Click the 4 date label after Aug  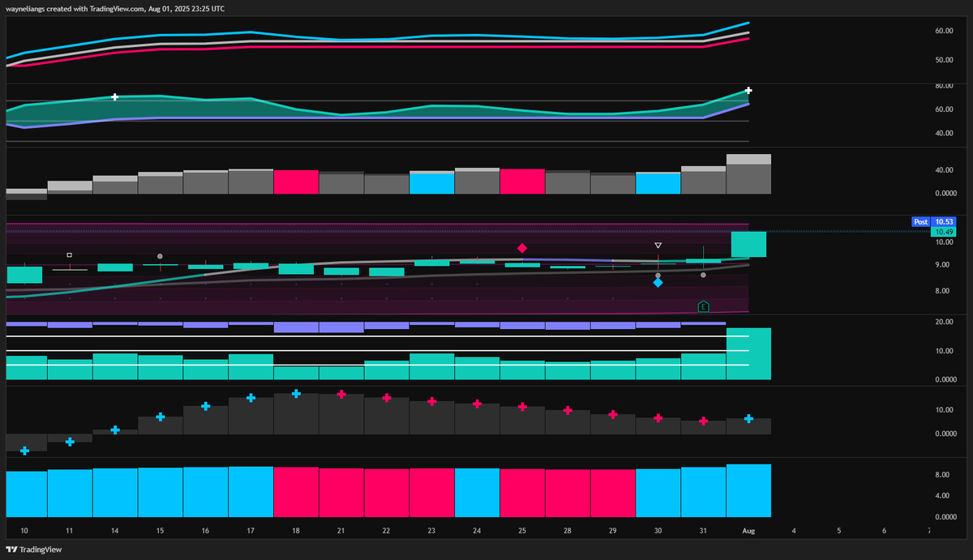tap(794, 531)
